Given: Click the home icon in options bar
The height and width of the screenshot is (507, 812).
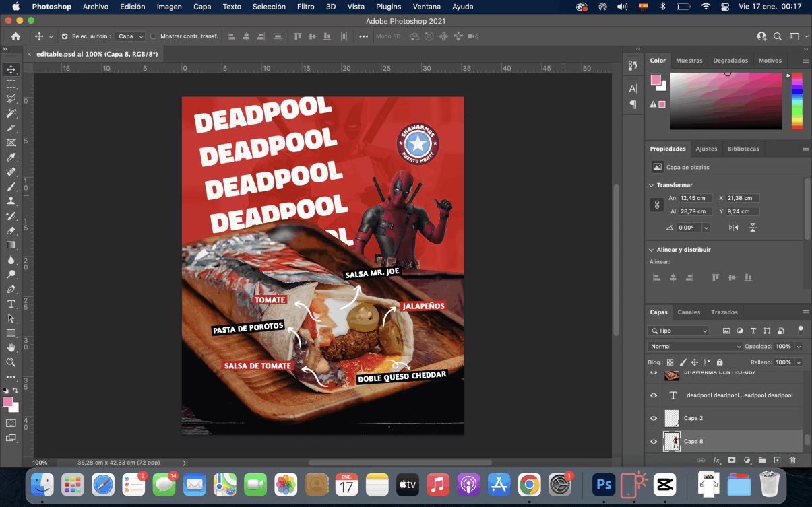Looking at the screenshot, I should point(15,36).
